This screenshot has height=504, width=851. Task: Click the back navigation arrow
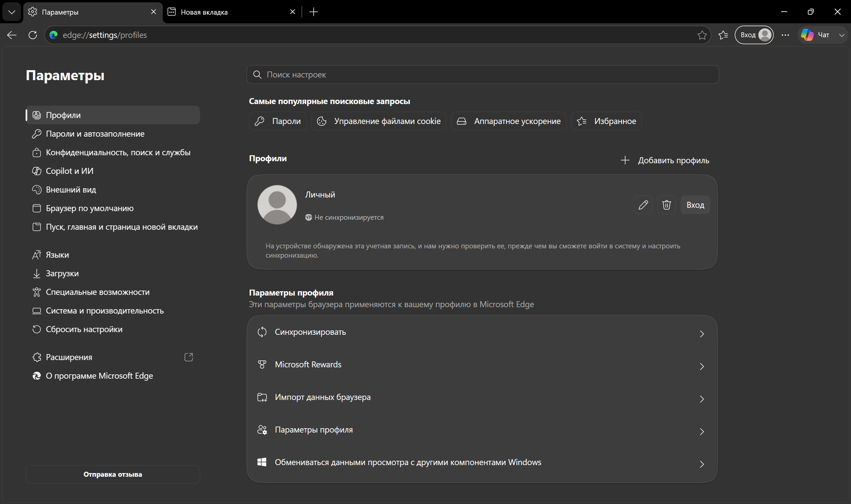click(12, 35)
